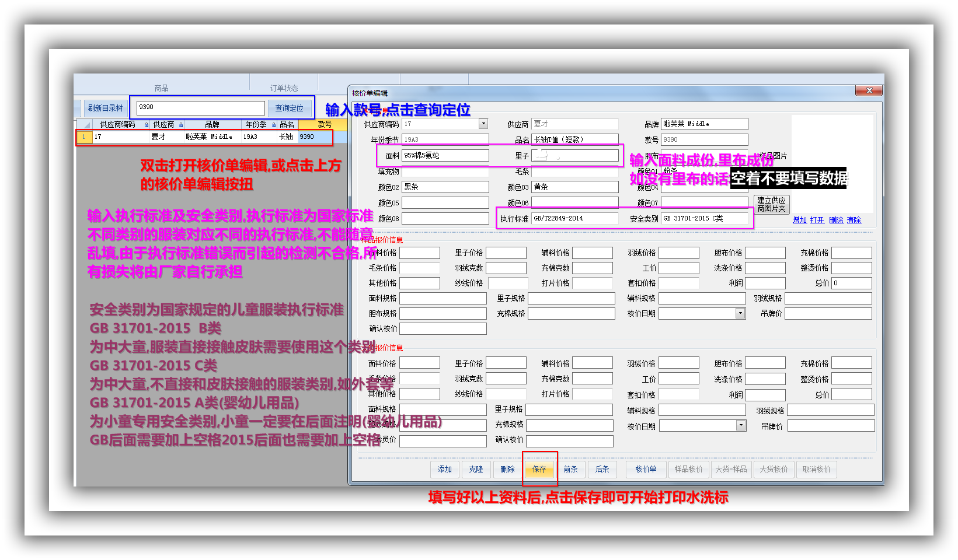Click the 添加 add record button
958x560 pixels.
tap(445, 469)
